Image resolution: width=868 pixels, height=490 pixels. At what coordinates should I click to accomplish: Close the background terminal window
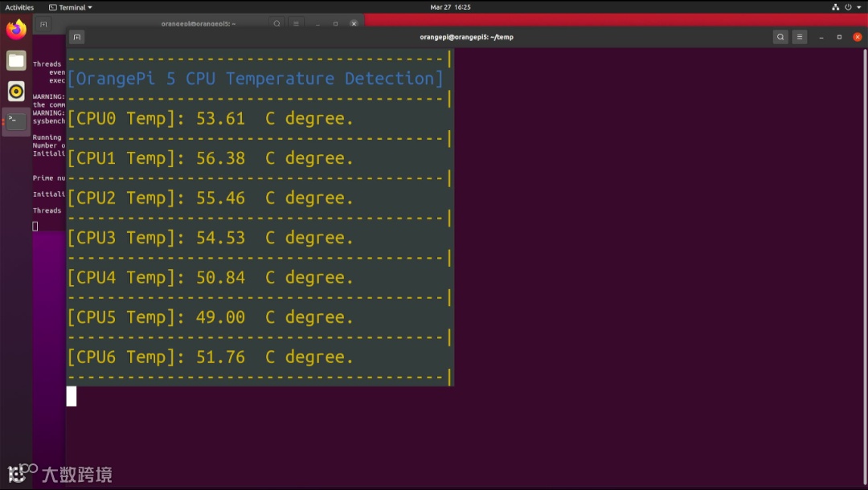pos(354,24)
